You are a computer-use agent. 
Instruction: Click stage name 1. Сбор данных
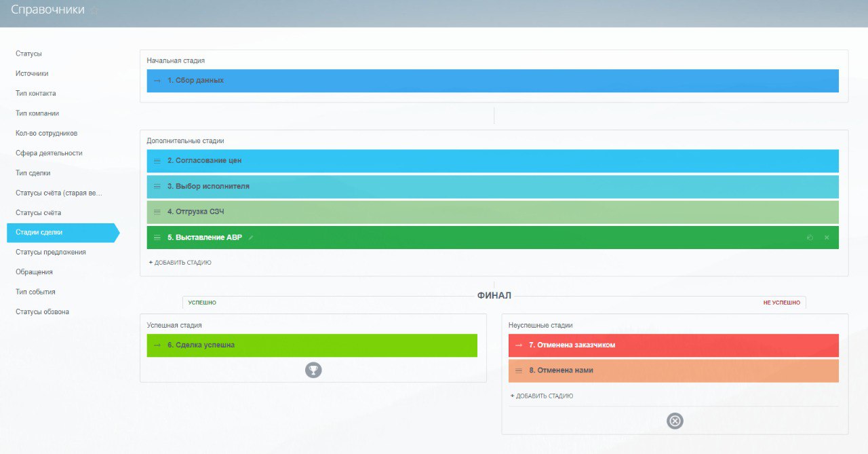pos(195,81)
